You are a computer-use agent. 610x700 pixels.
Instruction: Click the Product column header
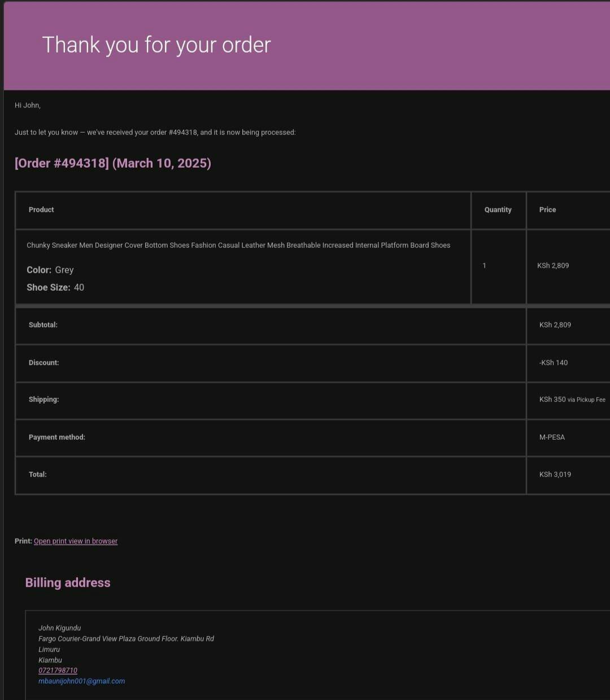click(x=41, y=209)
